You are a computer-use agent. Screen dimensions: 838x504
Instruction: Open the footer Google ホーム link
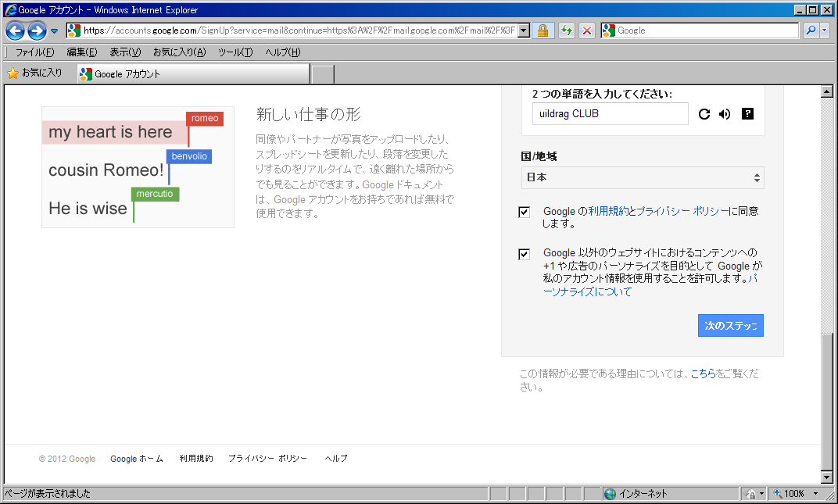pyautogui.click(x=136, y=459)
